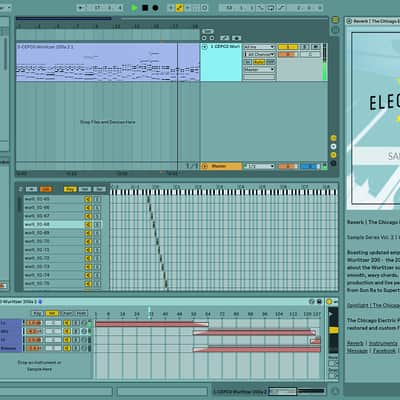This screenshot has width=400, height=400.
Task: Select the highlighted wurli chain ending in 68
Action: click(53, 224)
